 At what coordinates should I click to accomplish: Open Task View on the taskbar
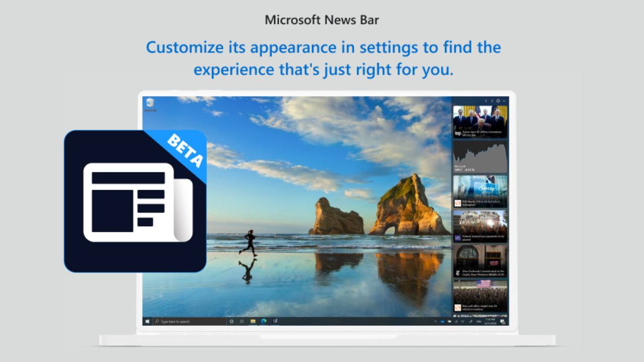click(242, 320)
